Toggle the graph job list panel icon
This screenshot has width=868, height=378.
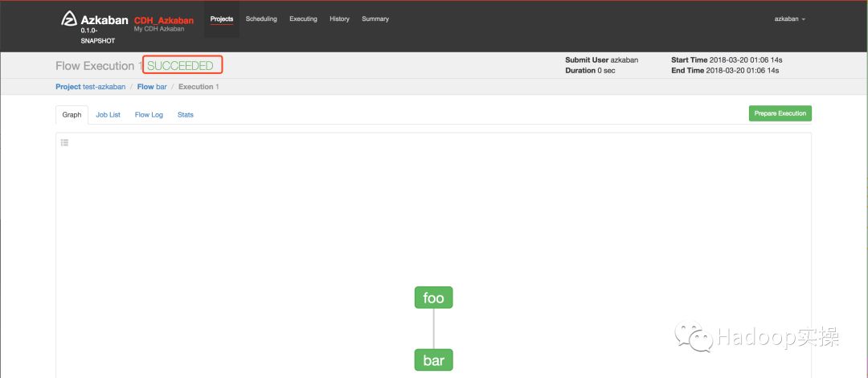pos(65,142)
